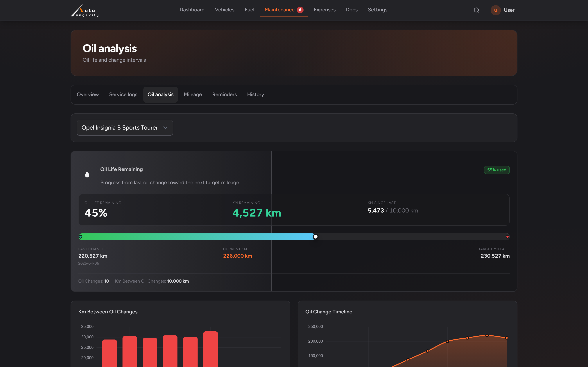The width and height of the screenshot is (588, 367).
Task: Click the oil life progress bar handle
Action: click(x=315, y=237)
